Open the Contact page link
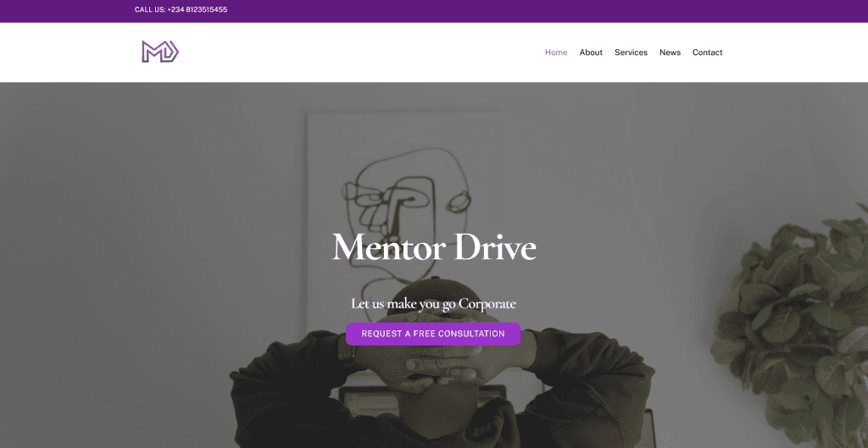This screenshot has width=868, height=448. (x=707, y=53)
